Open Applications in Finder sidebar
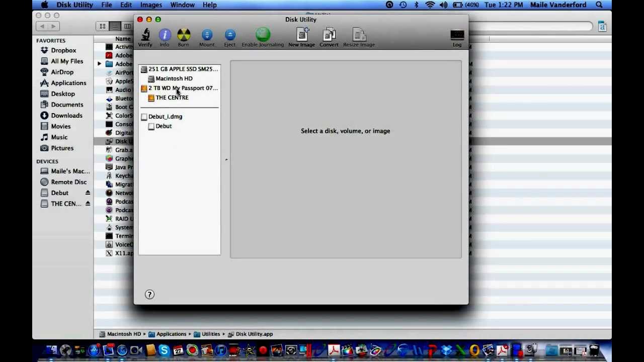The image size is (644, 362). click(x=63, y=83)
